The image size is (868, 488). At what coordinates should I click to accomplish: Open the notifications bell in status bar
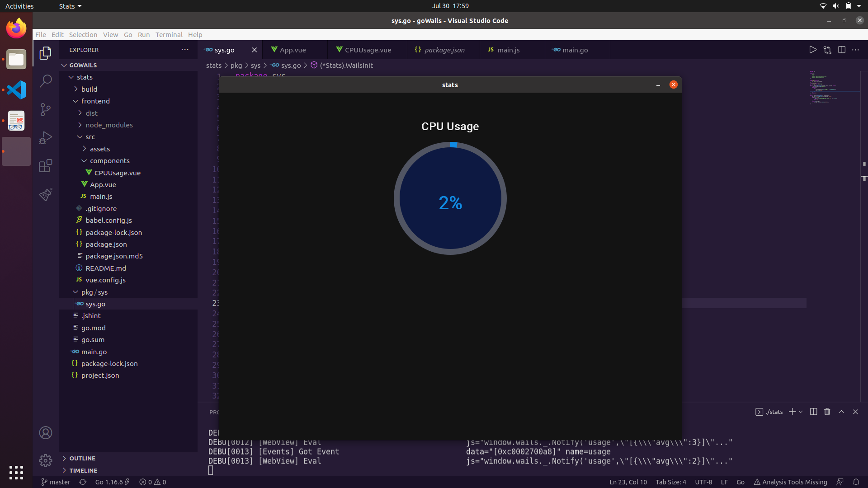click(856, 482)
